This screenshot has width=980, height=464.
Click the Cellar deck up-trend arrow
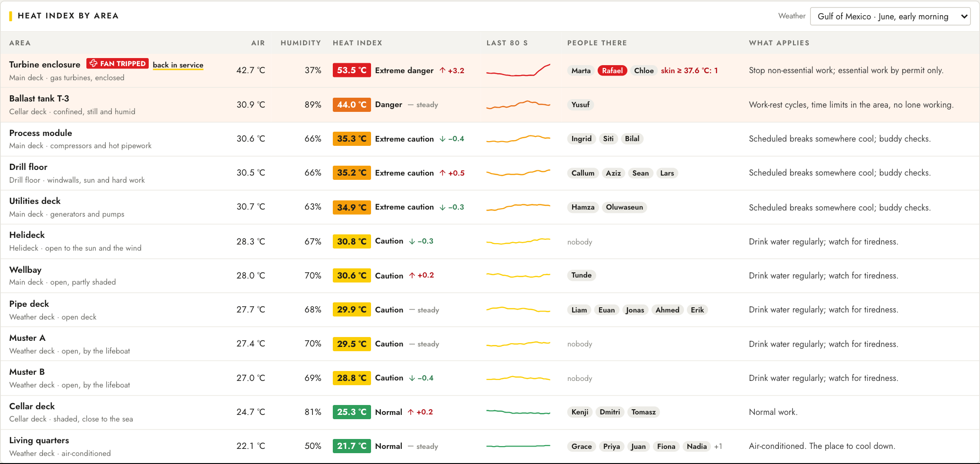coord(411,412)
